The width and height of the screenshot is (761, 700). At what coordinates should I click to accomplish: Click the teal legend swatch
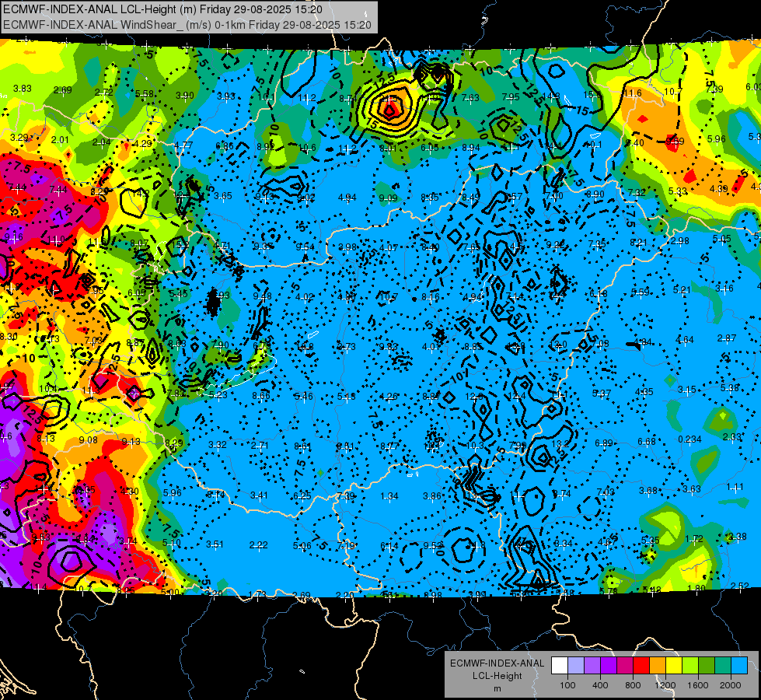(x=723, y=666)
